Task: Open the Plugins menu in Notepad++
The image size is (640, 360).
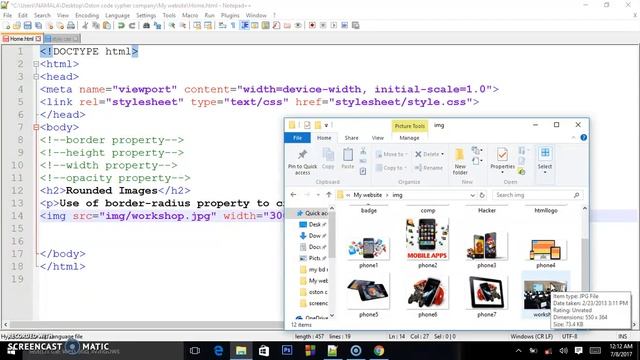Action: pos(230,15)
